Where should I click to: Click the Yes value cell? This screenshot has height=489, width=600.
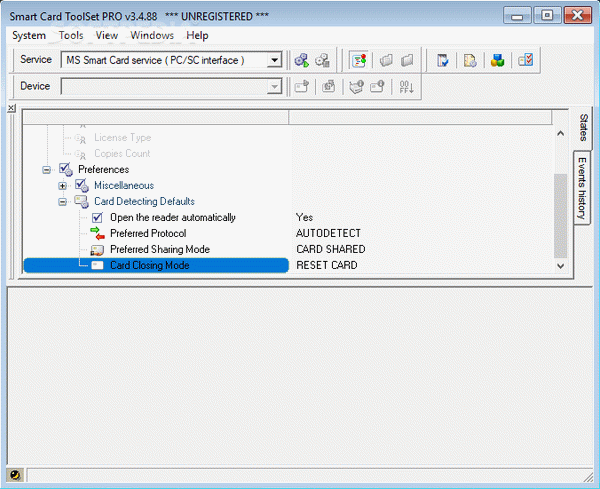(x=304, y=217)
